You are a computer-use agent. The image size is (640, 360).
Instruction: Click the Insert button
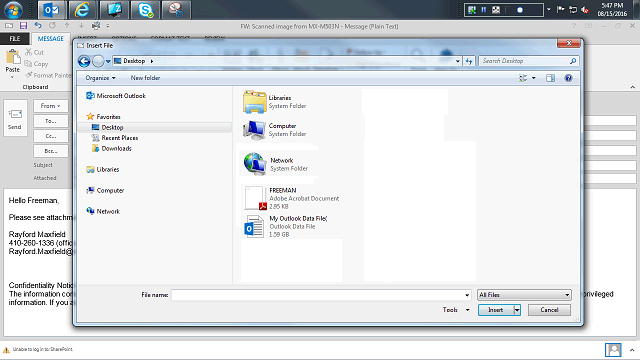click(496, 310)
